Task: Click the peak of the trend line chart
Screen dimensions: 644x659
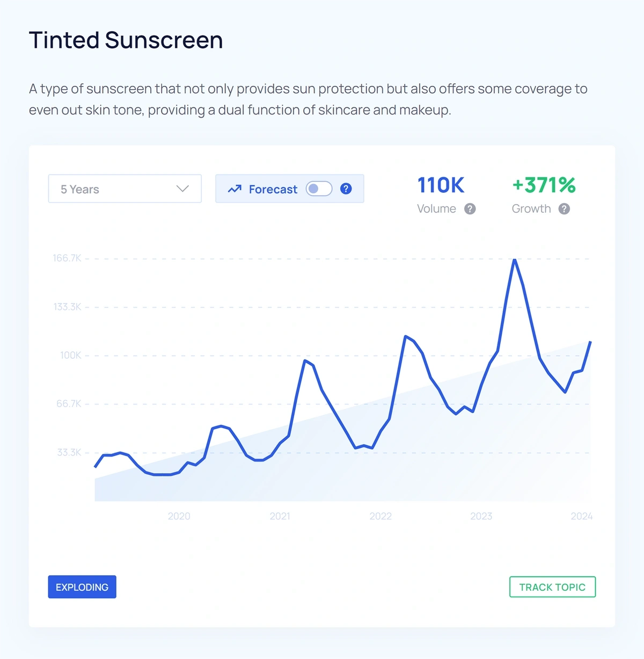Action: click(515, 260)
